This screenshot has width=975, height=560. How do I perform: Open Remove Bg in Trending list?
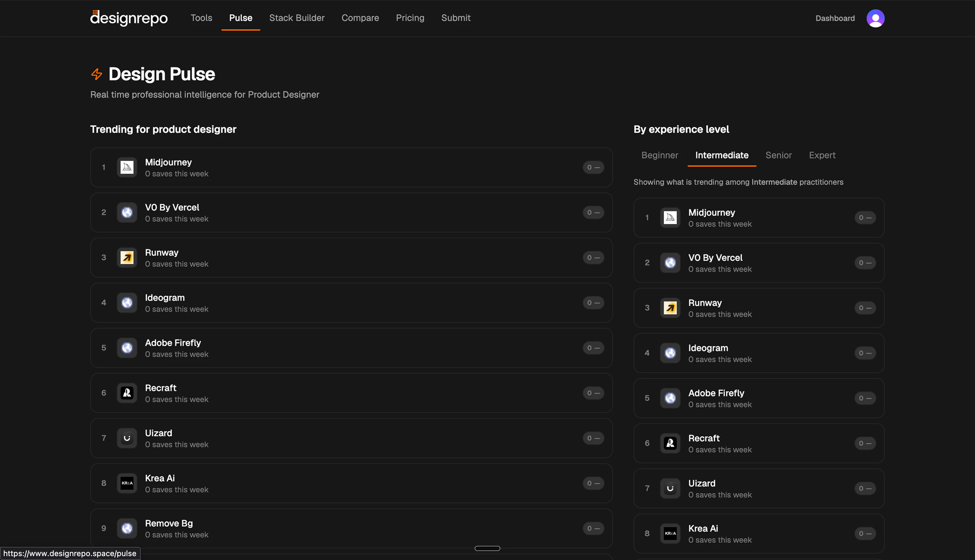[x=351, y=528]
